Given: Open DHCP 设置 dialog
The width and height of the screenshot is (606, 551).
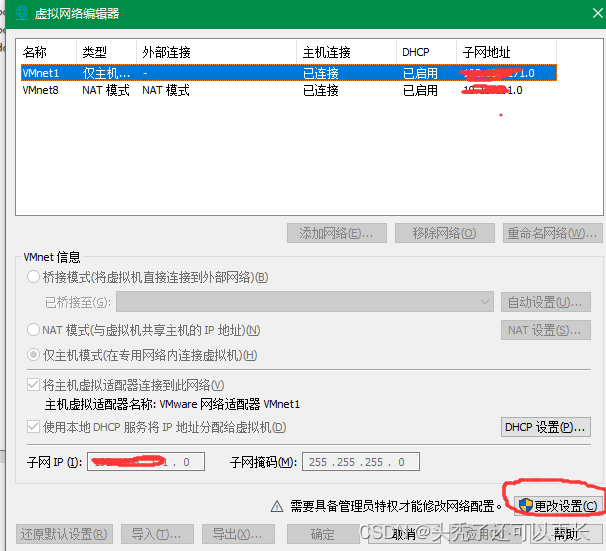Looking at the screenshot, I should (546, 427).
